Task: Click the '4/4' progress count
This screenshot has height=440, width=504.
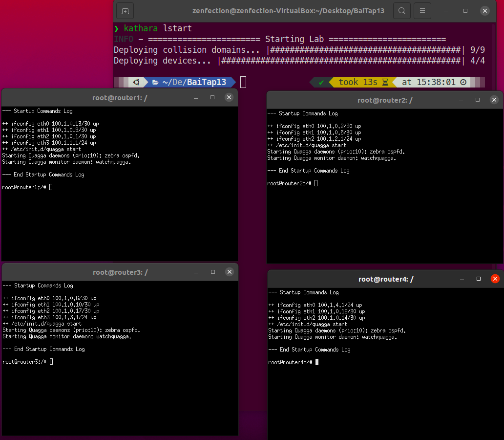Action: pyautogui.click(x=478, y=61)
